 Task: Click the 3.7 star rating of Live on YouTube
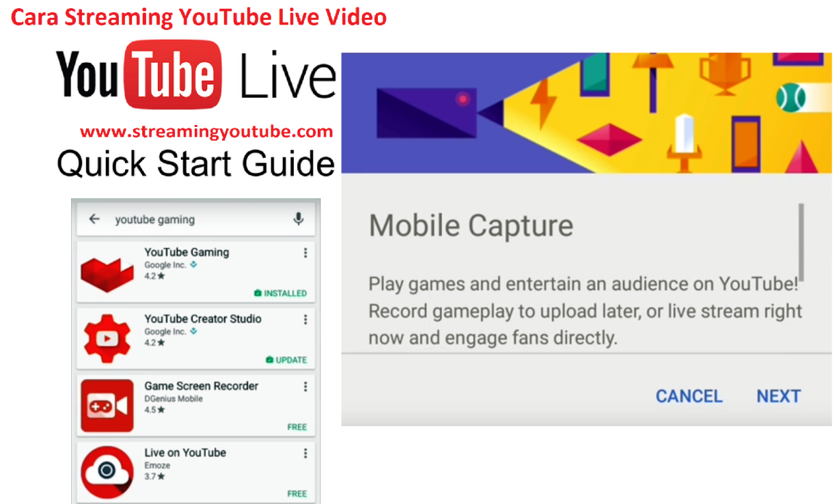pyautogui.click(x=154, y=477)
